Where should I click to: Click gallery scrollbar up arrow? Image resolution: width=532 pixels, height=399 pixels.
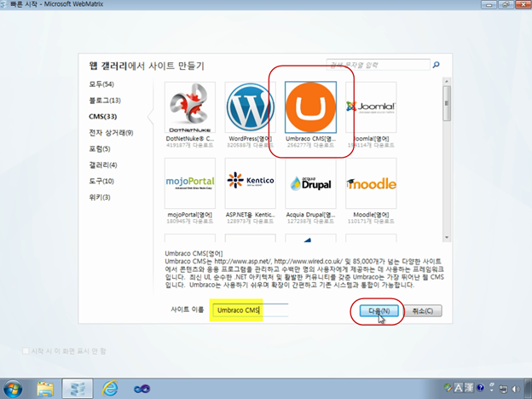click(x=447, y=82)
